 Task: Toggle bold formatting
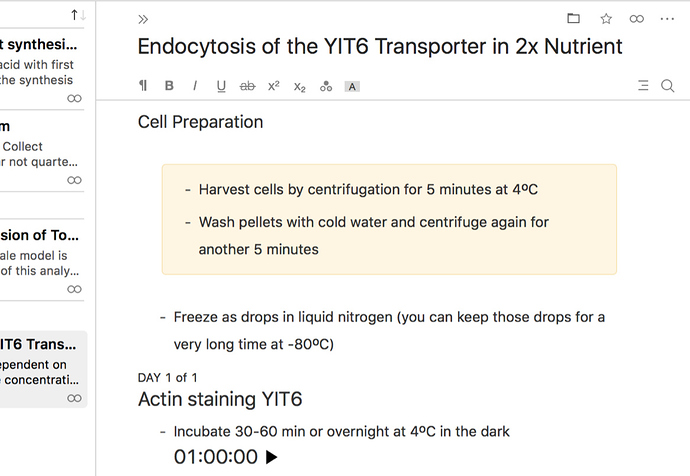coord(169,85)
